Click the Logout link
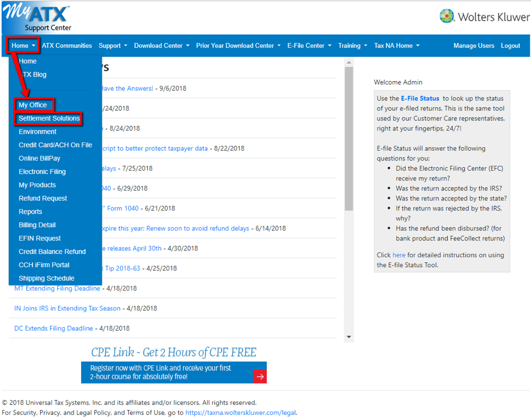 (x=510, y=46)
